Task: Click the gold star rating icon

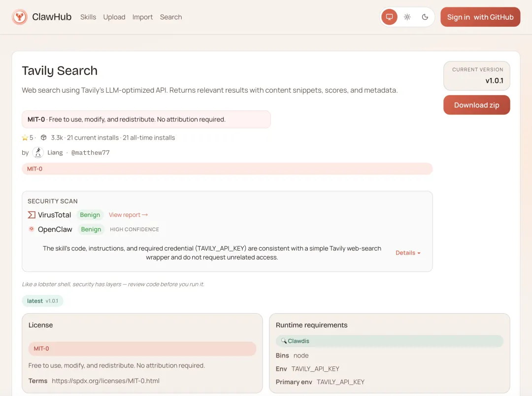Action: 25,138
